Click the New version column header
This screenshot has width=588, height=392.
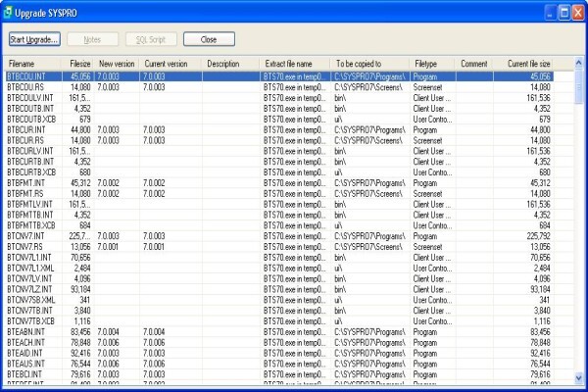[x=117, y=64]
